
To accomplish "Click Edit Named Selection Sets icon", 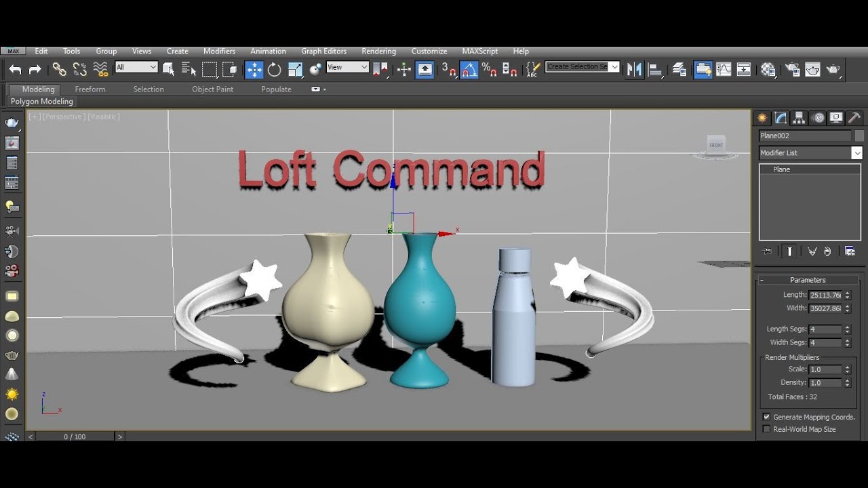I will (534, 69).
